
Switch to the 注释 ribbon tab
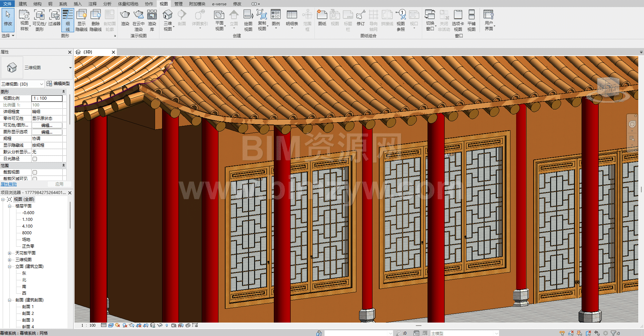click(93, 4)
